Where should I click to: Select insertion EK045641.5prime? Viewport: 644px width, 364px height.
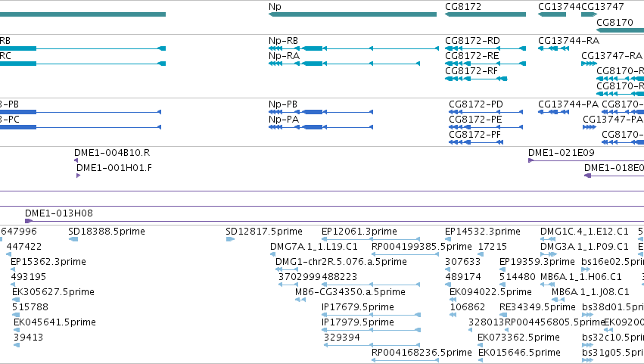[54, 323]
